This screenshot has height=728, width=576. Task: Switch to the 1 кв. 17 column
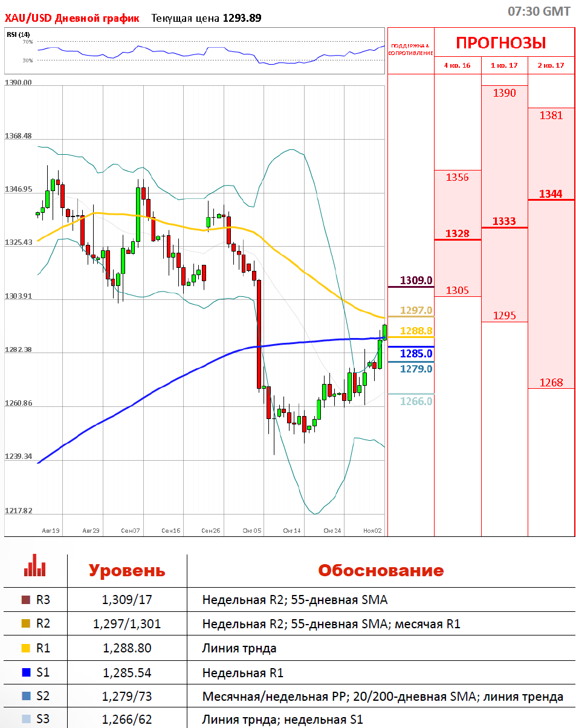pos(504,65)
